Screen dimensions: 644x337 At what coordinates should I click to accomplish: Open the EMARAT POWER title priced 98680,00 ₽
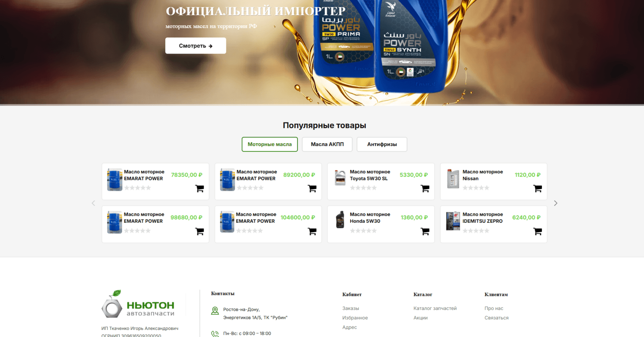point(144,218)
